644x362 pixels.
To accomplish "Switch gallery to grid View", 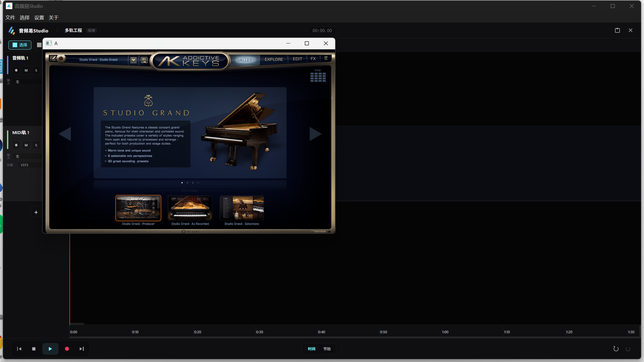I will point(318,77).
